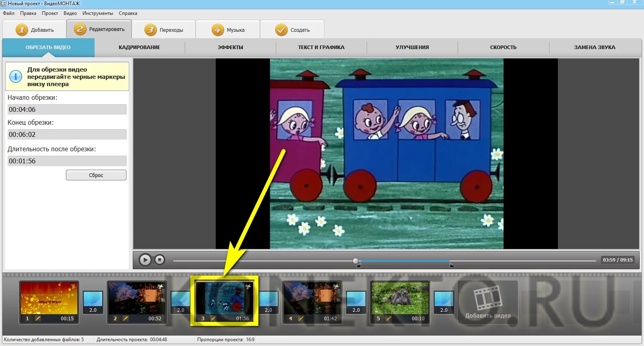Switch to step 3 Переходы tab
644x346 pixels.
164,30
